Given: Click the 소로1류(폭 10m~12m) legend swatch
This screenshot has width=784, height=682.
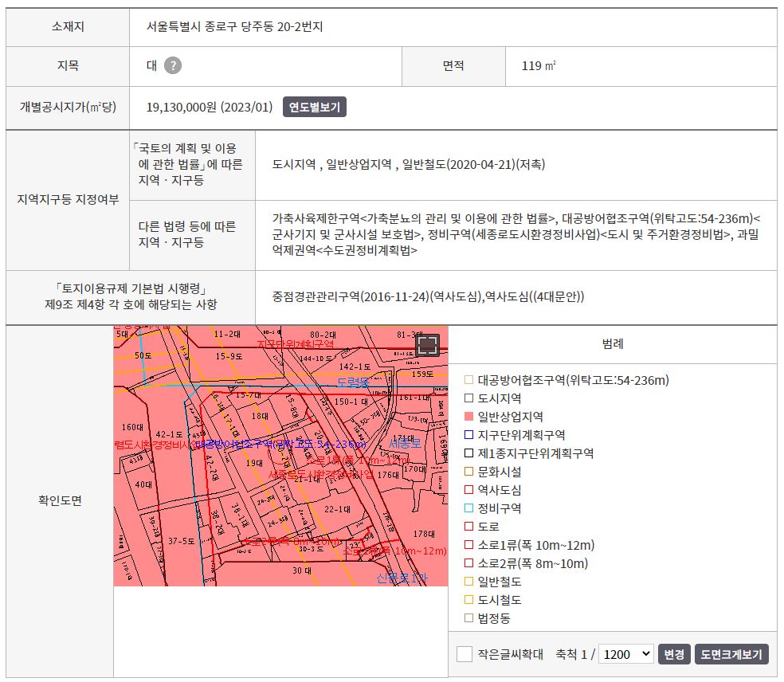Looking at the screenshot, I should pyautogui.click(x=468, y=545).
